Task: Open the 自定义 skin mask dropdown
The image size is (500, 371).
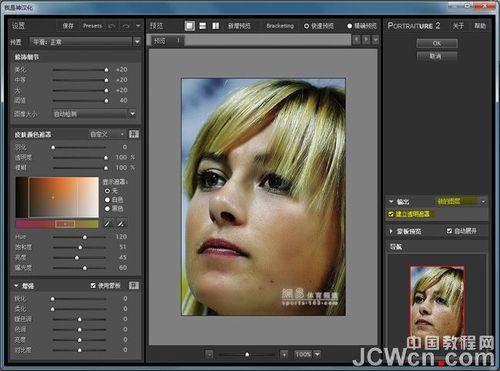Action: click(107, 134)
